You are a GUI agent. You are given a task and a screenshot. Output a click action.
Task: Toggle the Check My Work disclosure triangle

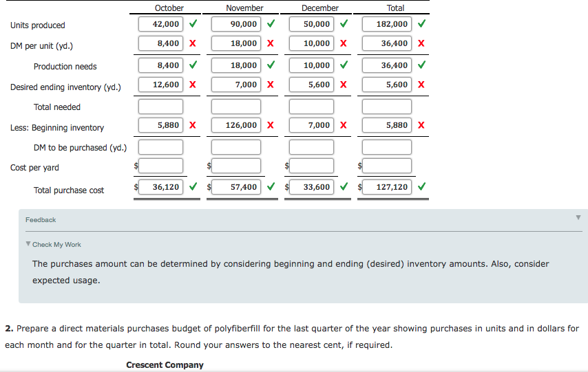(x=28, y=244)
